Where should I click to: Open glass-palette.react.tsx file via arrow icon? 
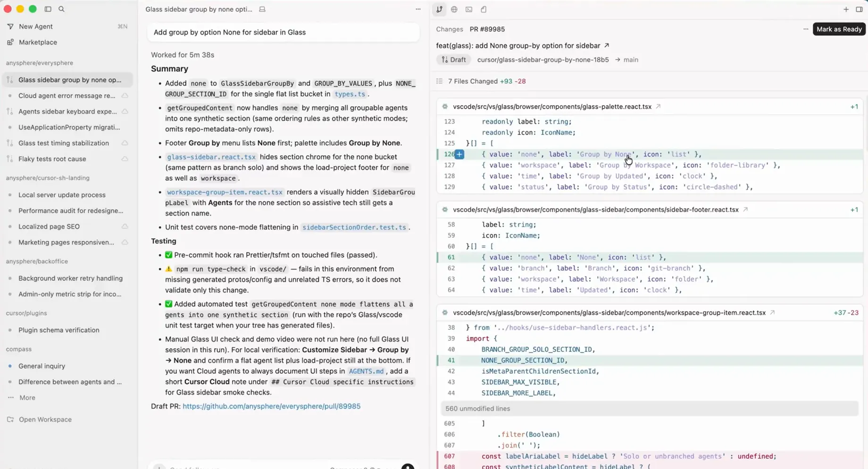[x=658, y=107]
